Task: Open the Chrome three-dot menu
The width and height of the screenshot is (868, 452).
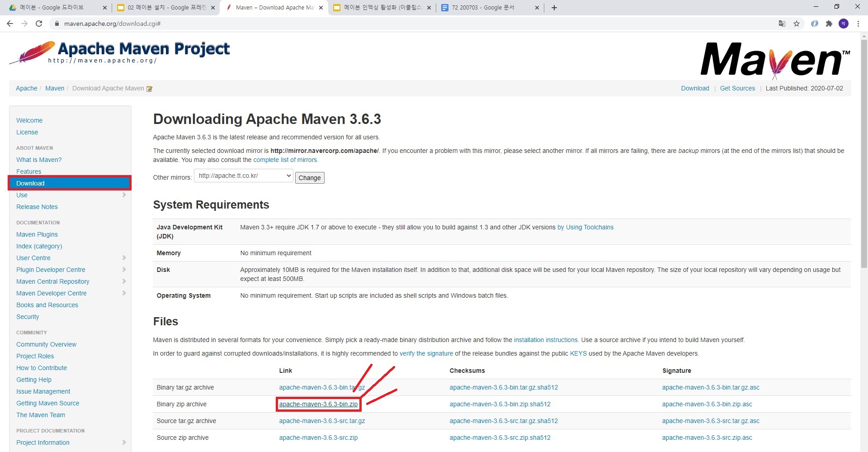Action: [858, 24]
